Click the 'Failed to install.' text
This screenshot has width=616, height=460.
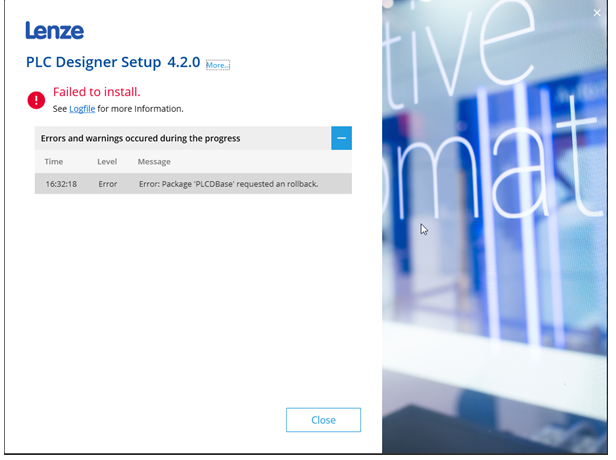[x=97, y=92]
